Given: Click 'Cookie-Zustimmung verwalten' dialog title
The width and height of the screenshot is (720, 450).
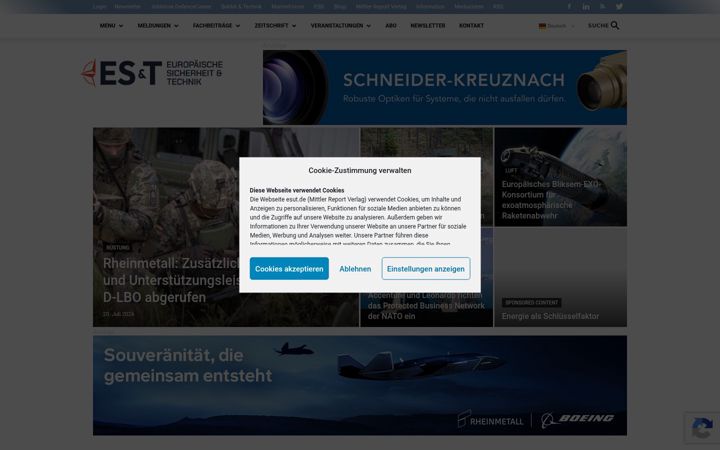Looking at the screenshot, I should (x=360, y=170).
